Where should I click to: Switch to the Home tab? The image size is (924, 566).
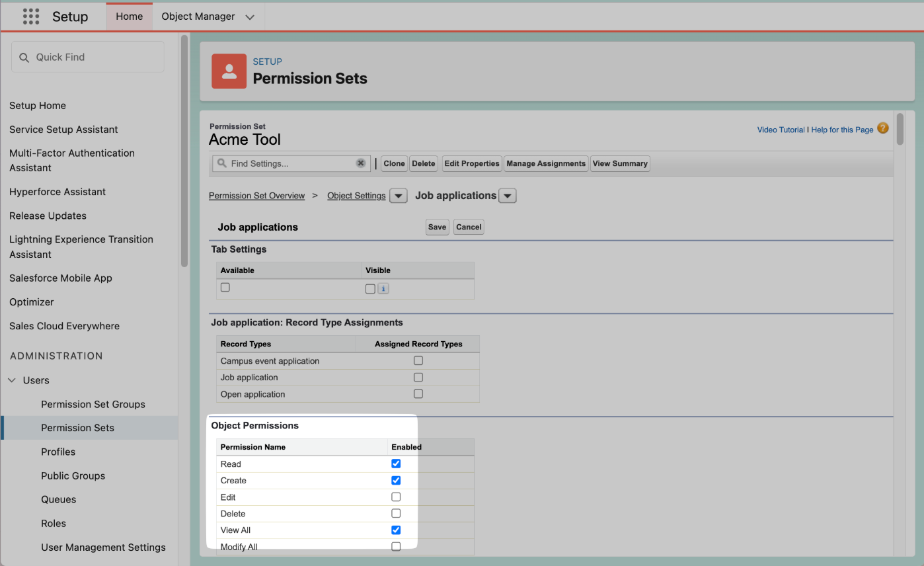130,17
